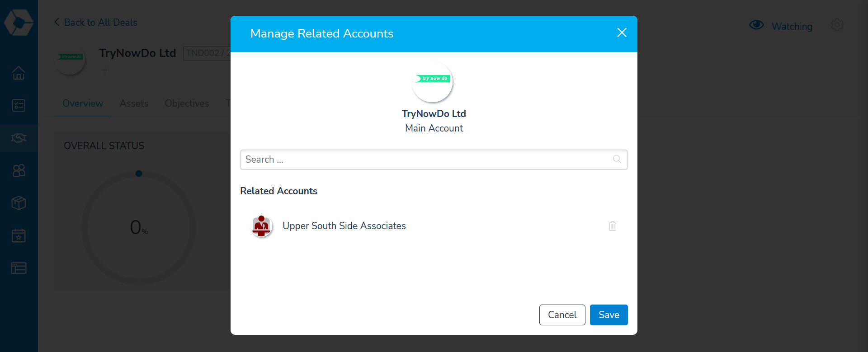Select Upper South Side Associates avatar
Viewport: 868px width, 352px height.
(x=261, y=226)
